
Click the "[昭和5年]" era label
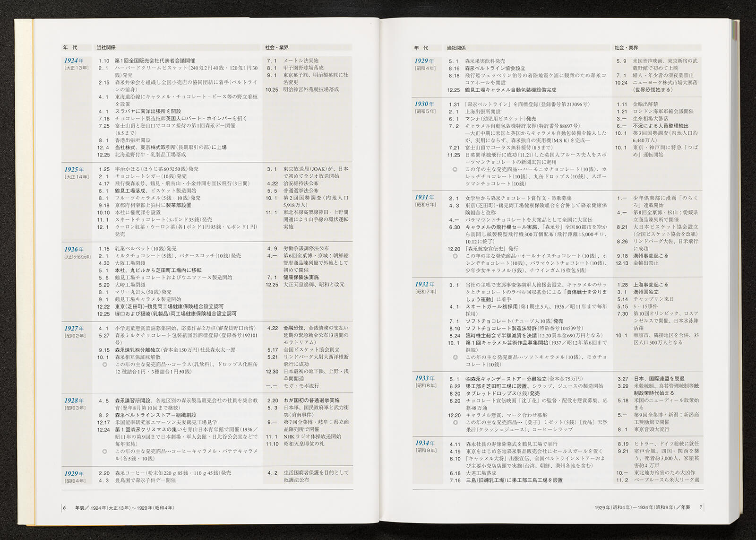point(426,112)
